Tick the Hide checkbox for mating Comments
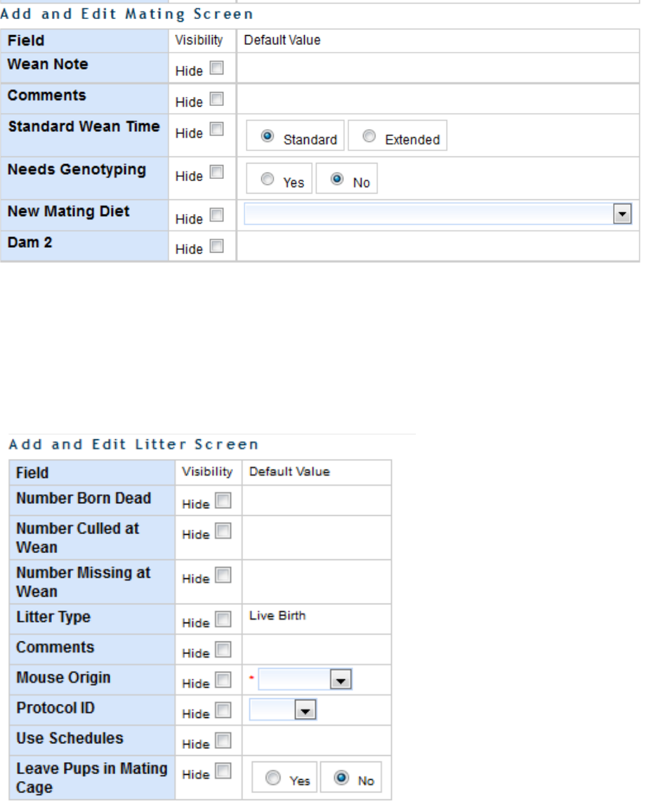Viewport: 651px width, 812px height. point(217,100)
